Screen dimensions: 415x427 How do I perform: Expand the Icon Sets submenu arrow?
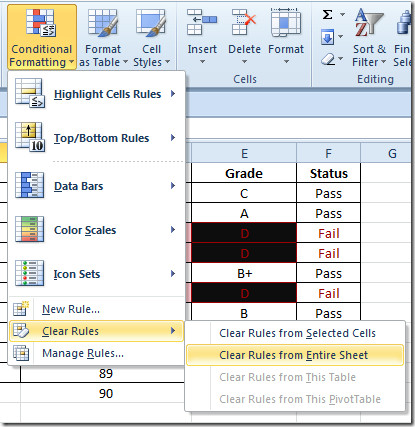tap(173, 274)
